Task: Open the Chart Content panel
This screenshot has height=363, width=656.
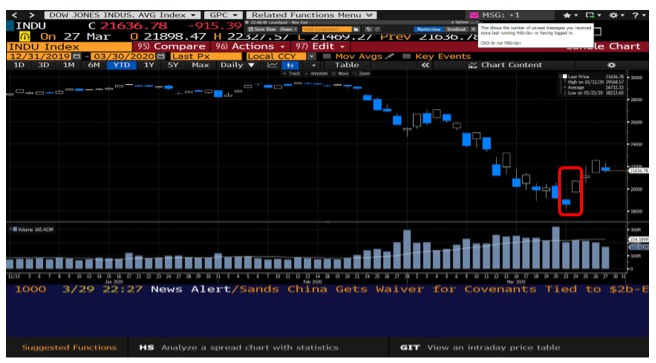Action: 505,65
